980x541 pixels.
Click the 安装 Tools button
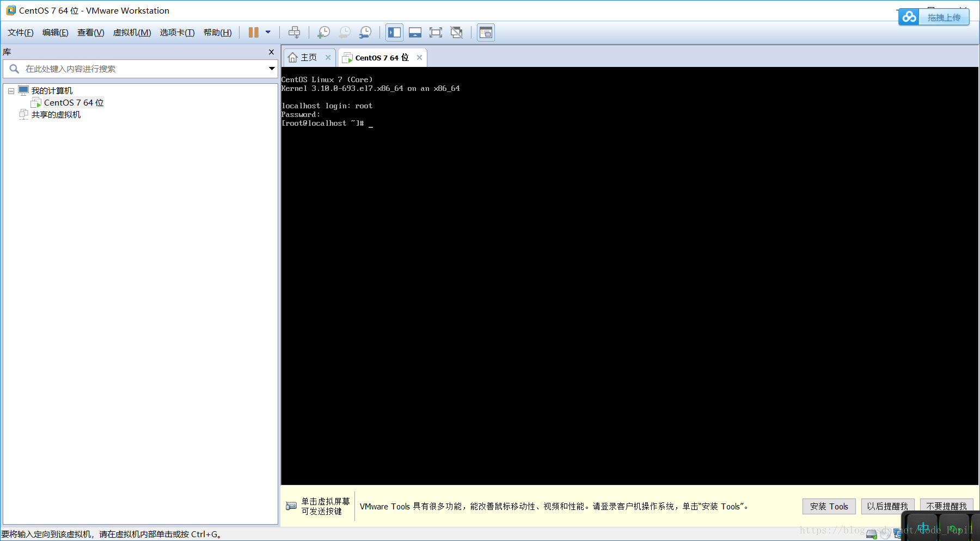[x=829, y=506]
